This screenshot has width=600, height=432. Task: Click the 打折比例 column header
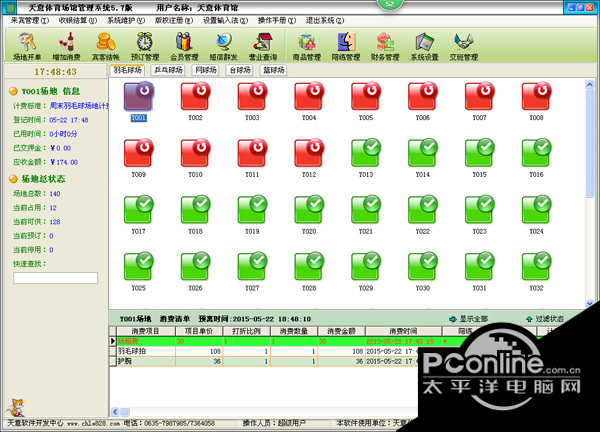tap(247, 331)
